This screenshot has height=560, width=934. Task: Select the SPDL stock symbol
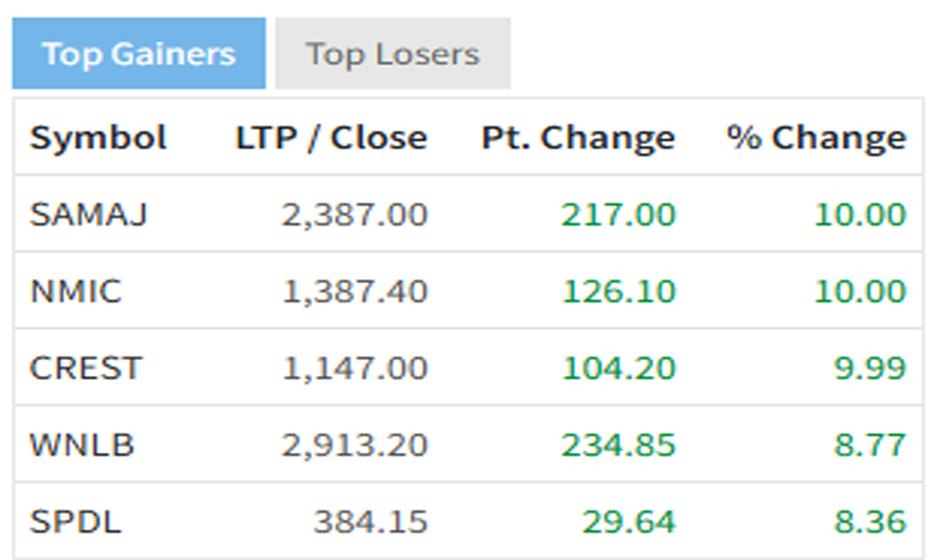[76, 522]
